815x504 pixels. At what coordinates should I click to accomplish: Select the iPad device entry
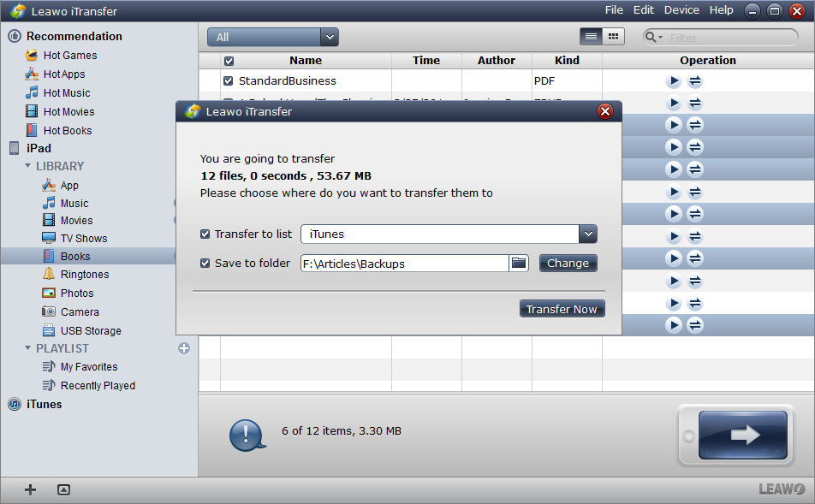tap(31, 149)
